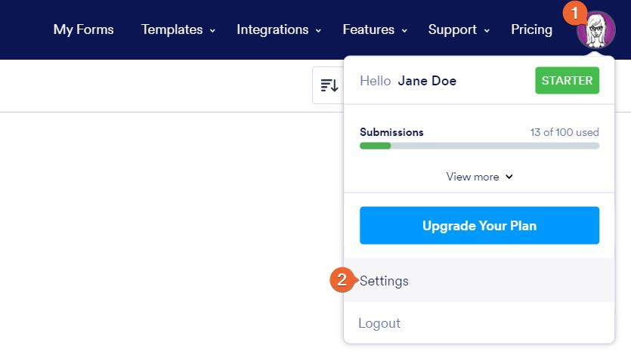This screenshot has height=364, width=631.
Task: Go to the Pricing page
Action: tap(531, 29)
